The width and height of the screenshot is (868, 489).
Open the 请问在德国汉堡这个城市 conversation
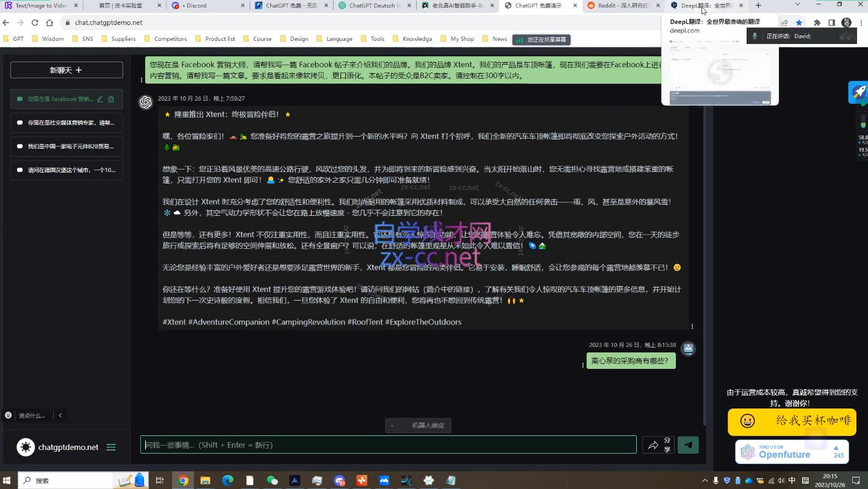tap(66, 170)
